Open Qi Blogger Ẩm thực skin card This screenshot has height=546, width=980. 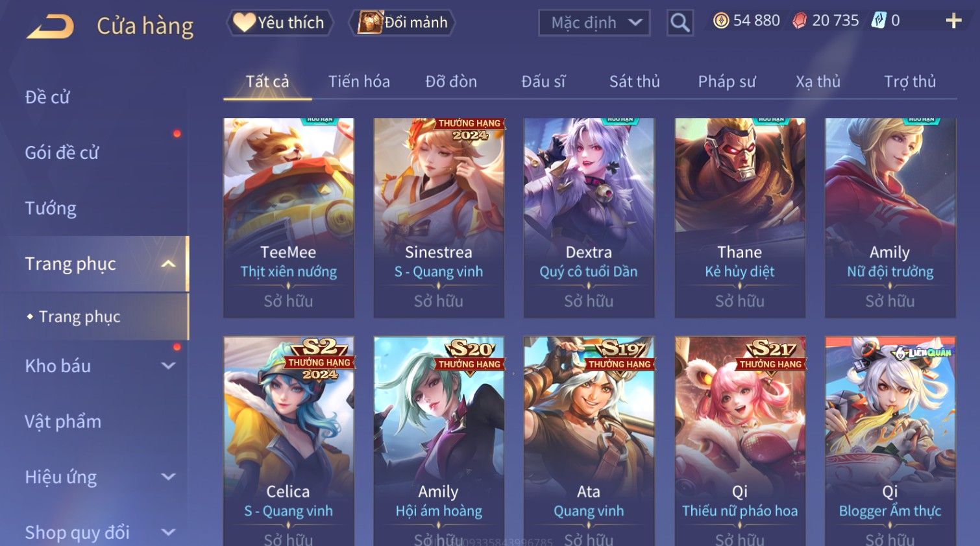pos(890,441)
